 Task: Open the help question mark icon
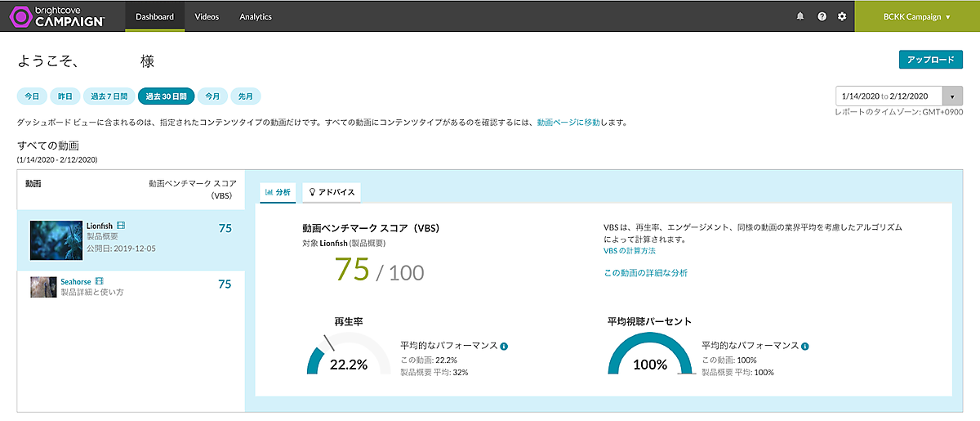[x=822, y=16]
